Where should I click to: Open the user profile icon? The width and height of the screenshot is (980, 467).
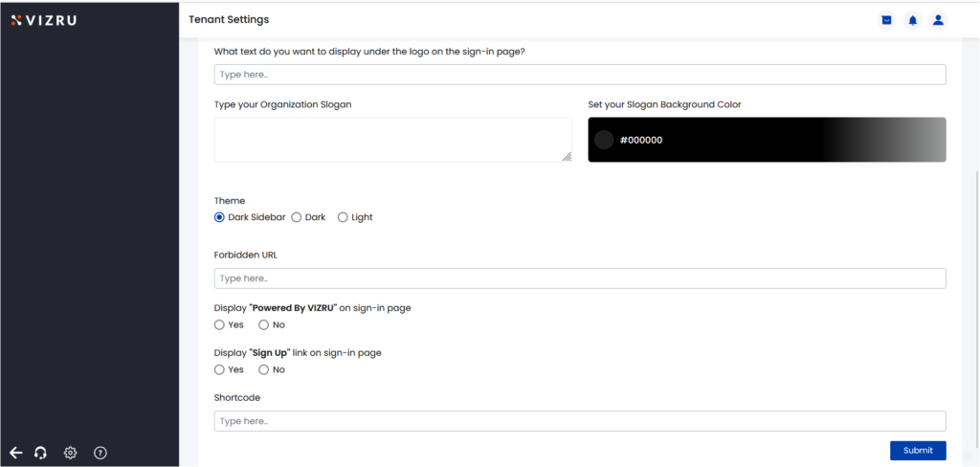tap(938, 20)
